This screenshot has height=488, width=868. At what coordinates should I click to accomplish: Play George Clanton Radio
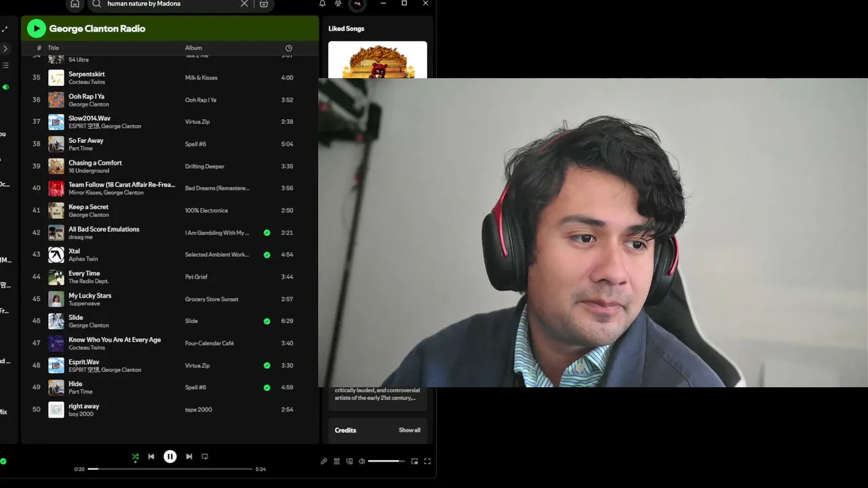click(x=36, y=28)
